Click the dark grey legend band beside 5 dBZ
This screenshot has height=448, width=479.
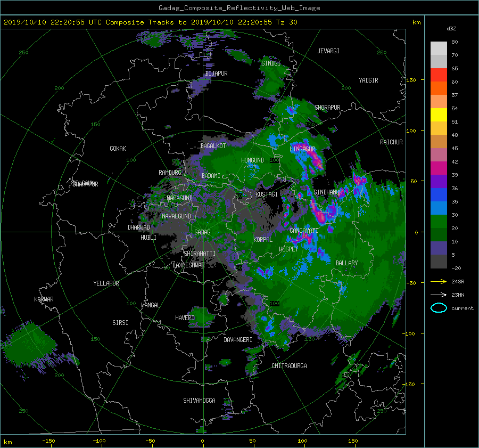(439, 261)
